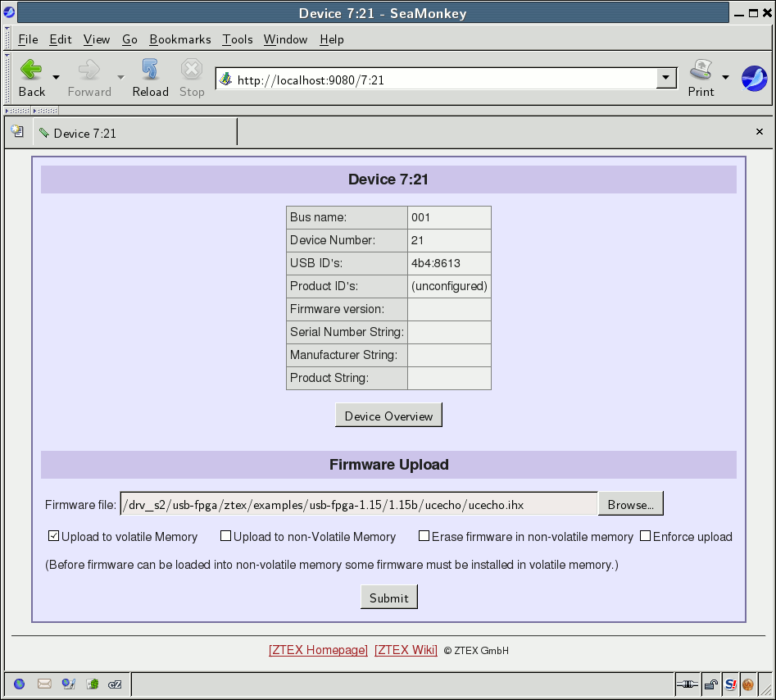This screenshot has height=700, width=776.
Task: Tick the Enforce upload checkbox
Action: click(x=645, y=536)
